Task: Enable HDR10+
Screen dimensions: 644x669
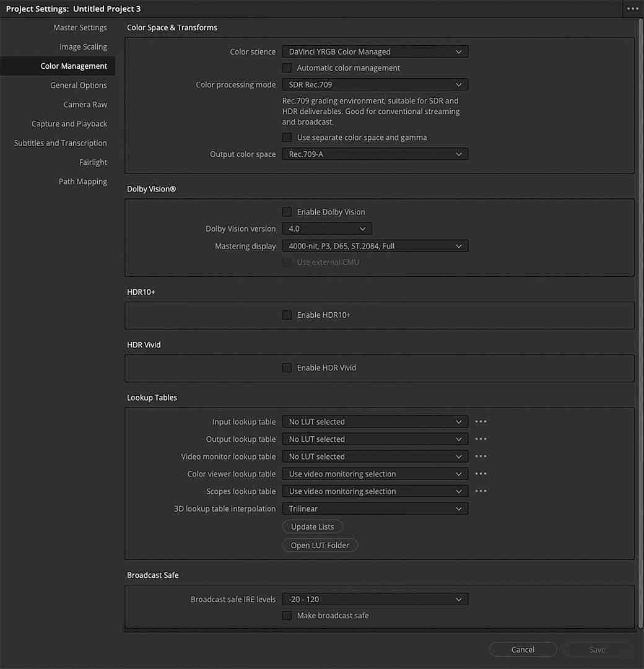Action: point(287,315)
